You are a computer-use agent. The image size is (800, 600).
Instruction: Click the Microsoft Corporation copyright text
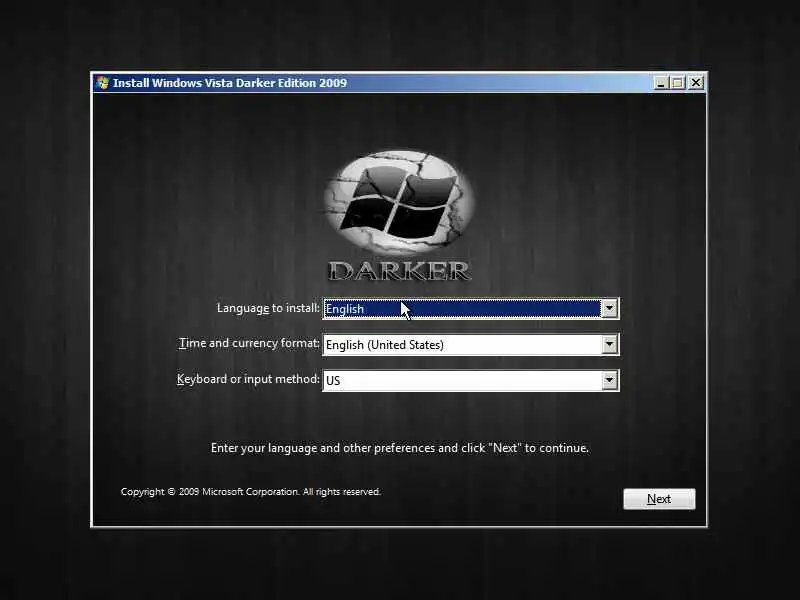[251, 492]
